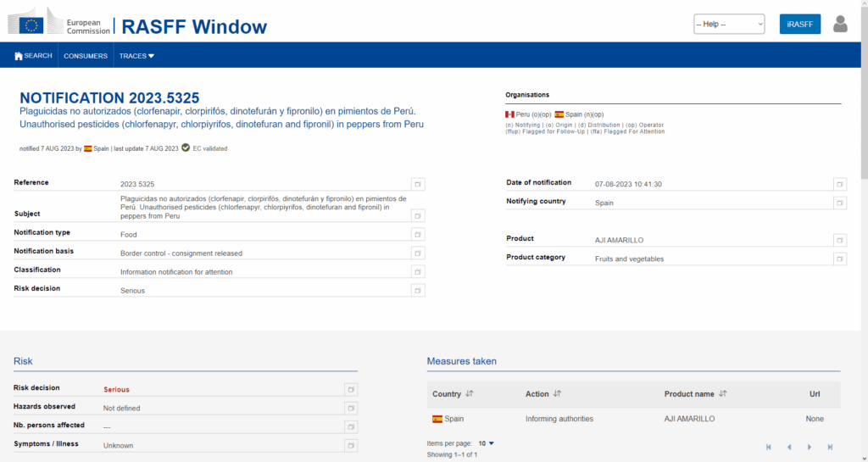Click 'Information notification for attention' value
Screen dimensions: 868x462
(176, 272)
